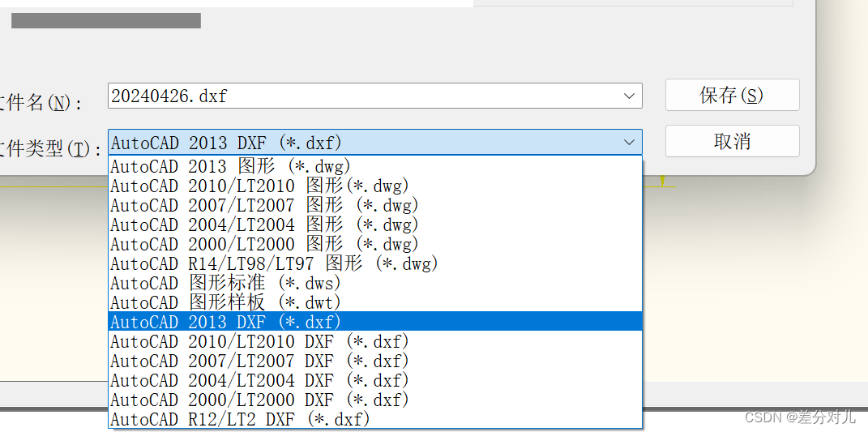Screen dimensions: 868x432
Task: Pick AutoCAD R14/LT98/LT97 图形 (*.dwg)
Action: 375,263
